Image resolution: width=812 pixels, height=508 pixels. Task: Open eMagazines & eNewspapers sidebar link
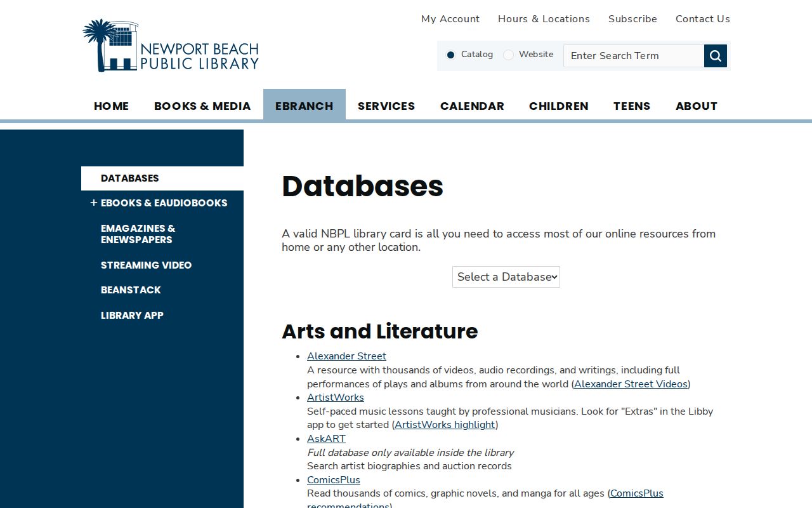pyautogui.click(x=138, y=234)
